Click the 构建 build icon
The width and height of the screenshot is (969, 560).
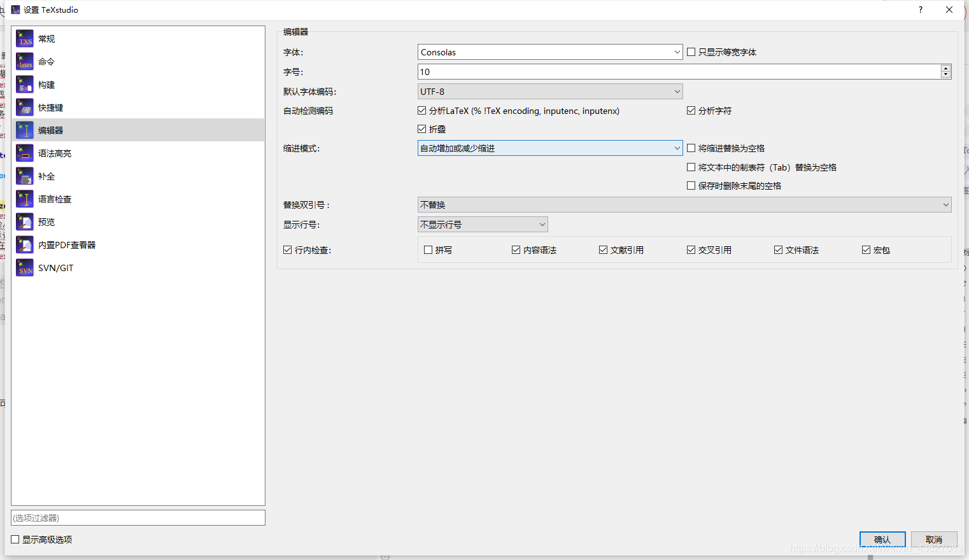click(x=25, y=85)
